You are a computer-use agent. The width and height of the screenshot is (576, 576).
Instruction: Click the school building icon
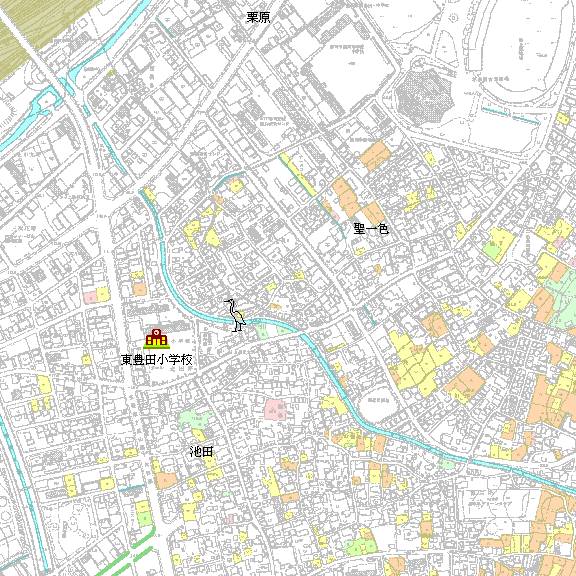pos(156,338)
